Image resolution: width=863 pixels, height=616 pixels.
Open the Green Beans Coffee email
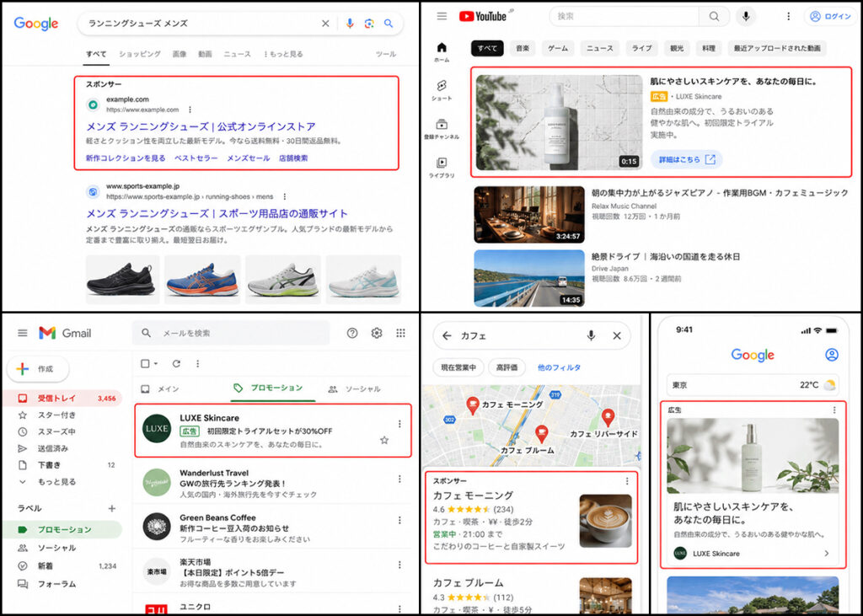[273, 527]
